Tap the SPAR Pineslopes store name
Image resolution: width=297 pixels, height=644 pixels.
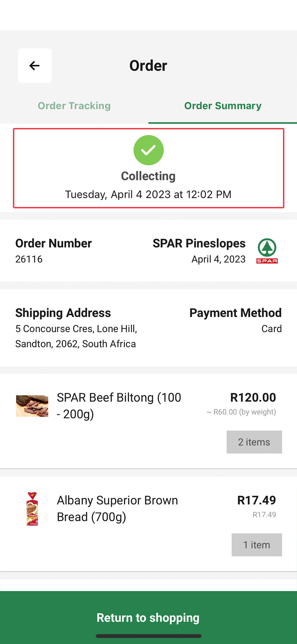(199, 243)
